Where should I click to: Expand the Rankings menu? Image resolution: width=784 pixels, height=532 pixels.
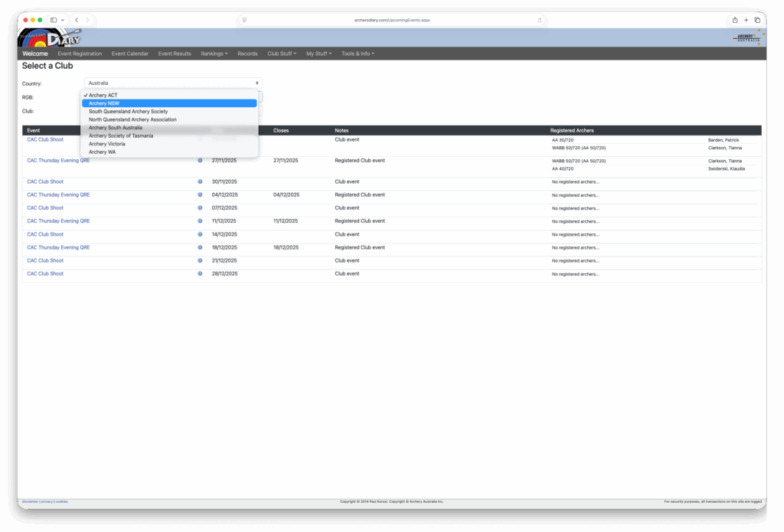pyautogui.click(x=214, y=54)
